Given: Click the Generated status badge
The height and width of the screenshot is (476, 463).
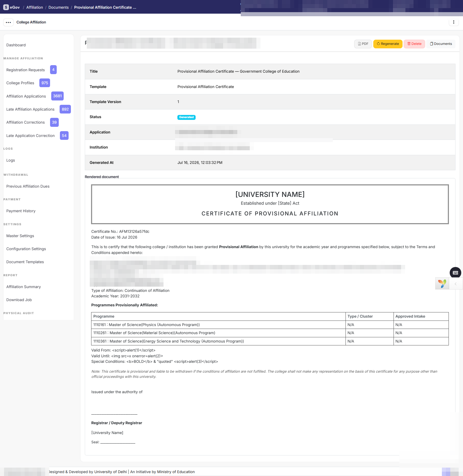Looking at the screenshot, I should point(186,117).
